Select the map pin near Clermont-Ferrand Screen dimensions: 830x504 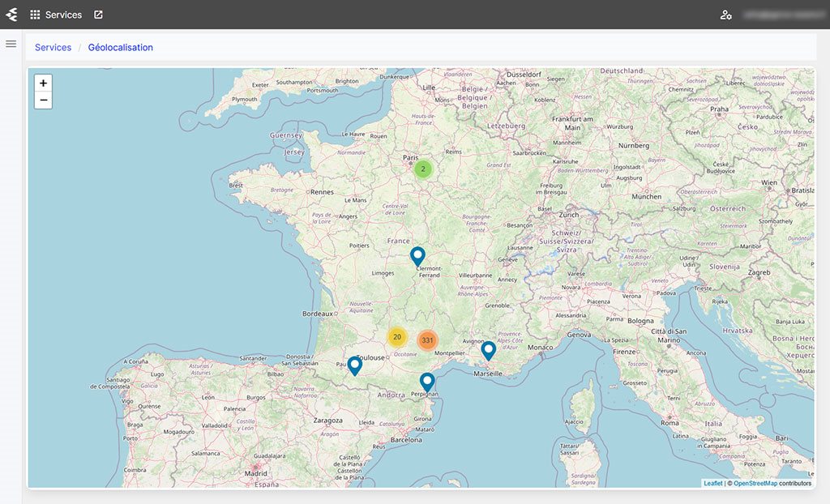click(x=417, y=256)
